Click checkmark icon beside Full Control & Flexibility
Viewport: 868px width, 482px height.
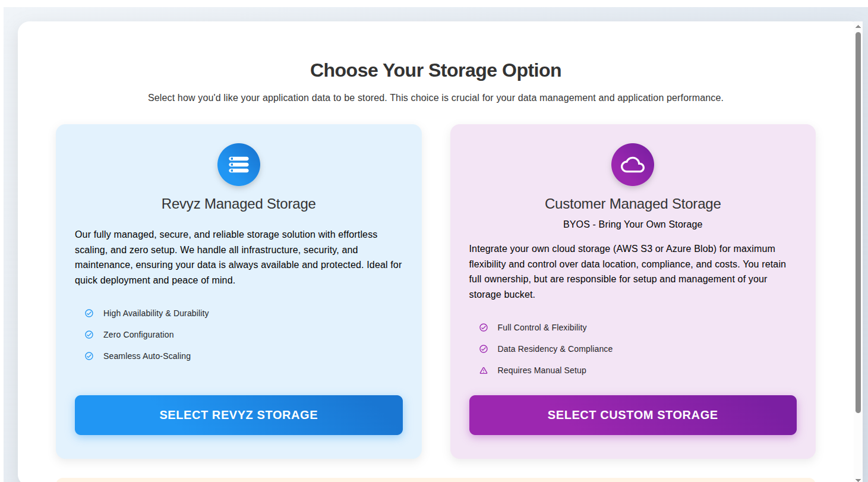click(x=484, y=327)
